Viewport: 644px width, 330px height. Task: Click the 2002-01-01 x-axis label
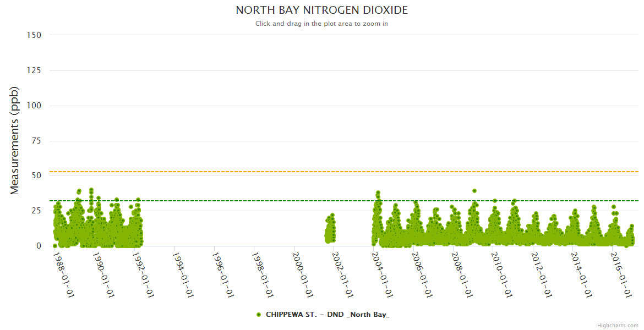[x=341, y=274]
